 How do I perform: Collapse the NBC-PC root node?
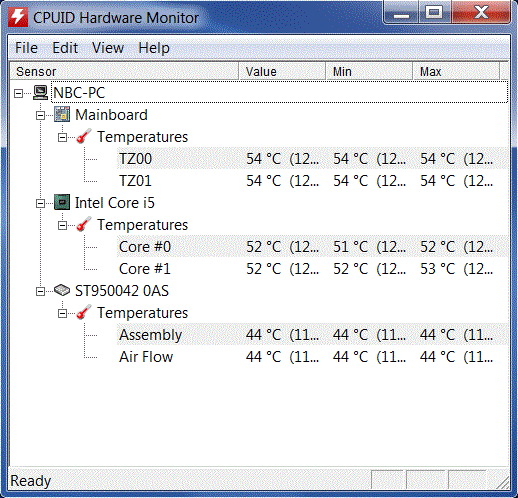(19, 93)
